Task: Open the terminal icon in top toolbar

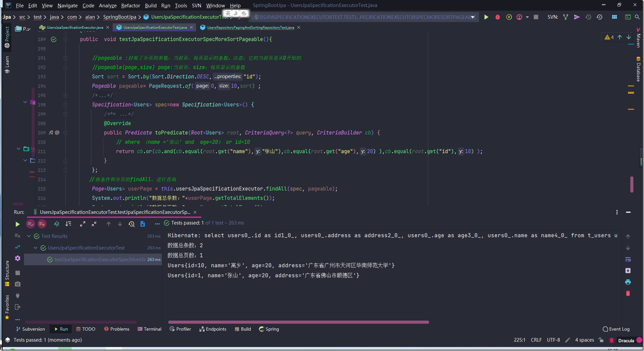Action: [628, 17]
